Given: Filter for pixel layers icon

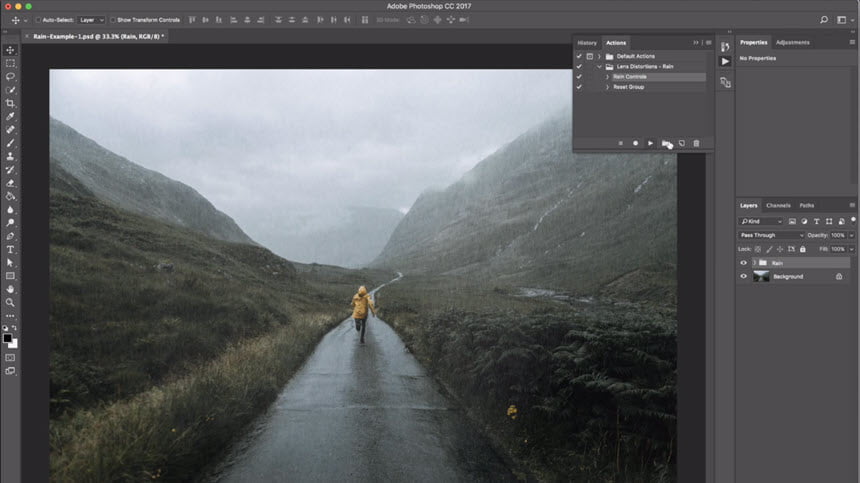Looking at the screenshot, I should tap(792, 221).
